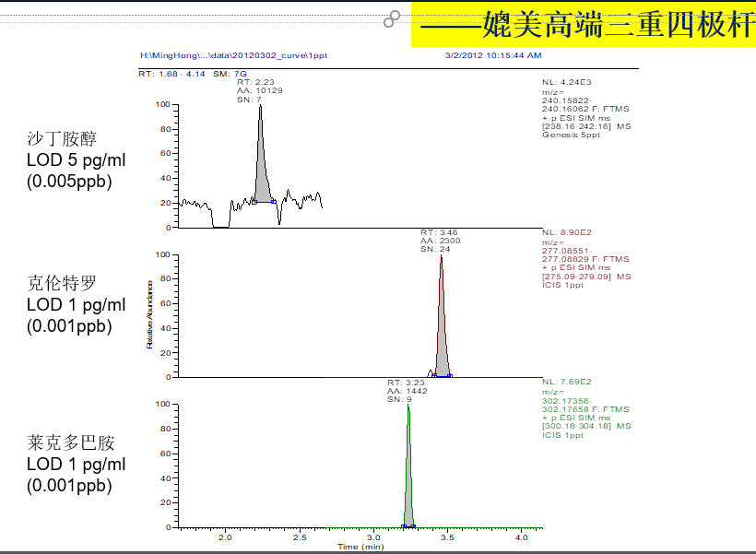Select the 沙丁胺醇 LOD 5 pg/ml label
The width and height of the screenshot is (756, 554).
tap(67, 159)
